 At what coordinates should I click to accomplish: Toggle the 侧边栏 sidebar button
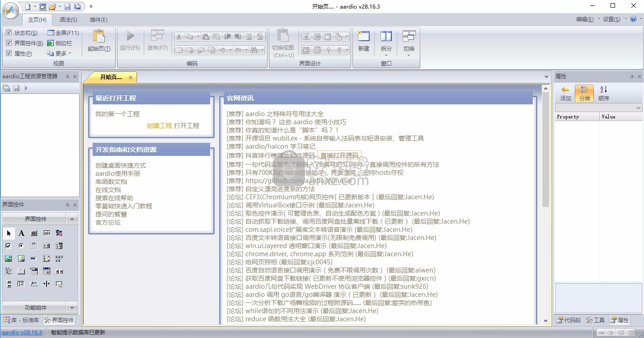coord(59,43)
